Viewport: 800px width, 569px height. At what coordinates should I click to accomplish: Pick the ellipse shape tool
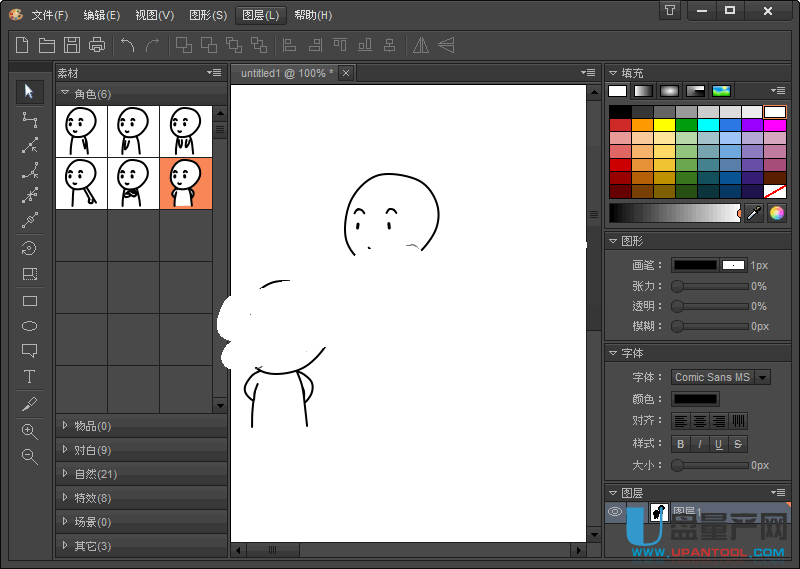29,326
